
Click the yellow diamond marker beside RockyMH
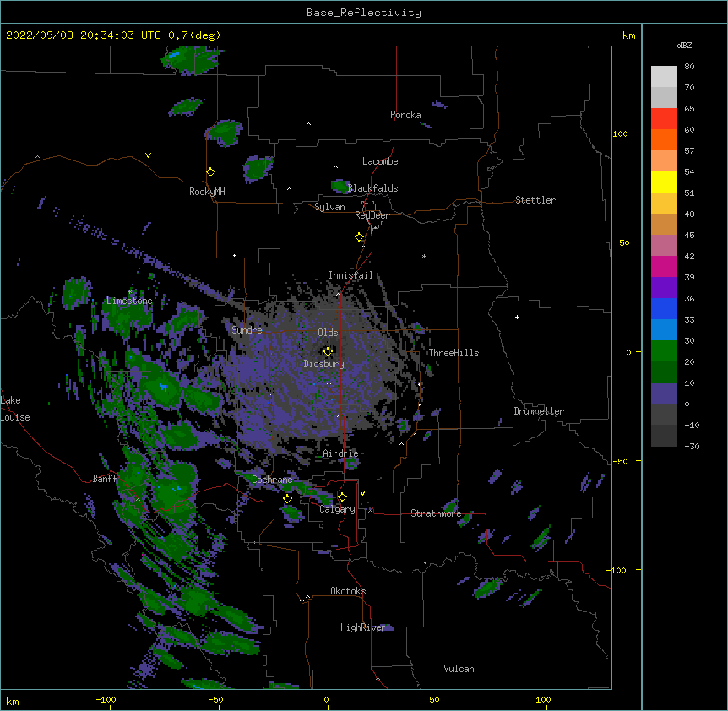211,172
